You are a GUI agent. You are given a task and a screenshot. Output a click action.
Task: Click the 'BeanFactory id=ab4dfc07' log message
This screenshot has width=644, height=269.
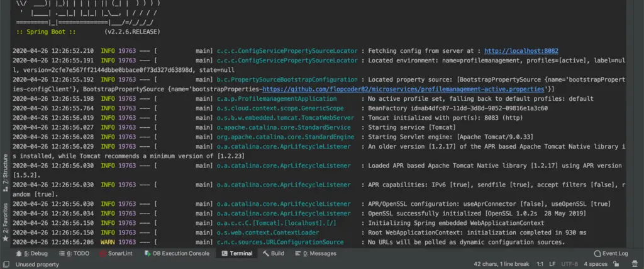click(458, 108)
